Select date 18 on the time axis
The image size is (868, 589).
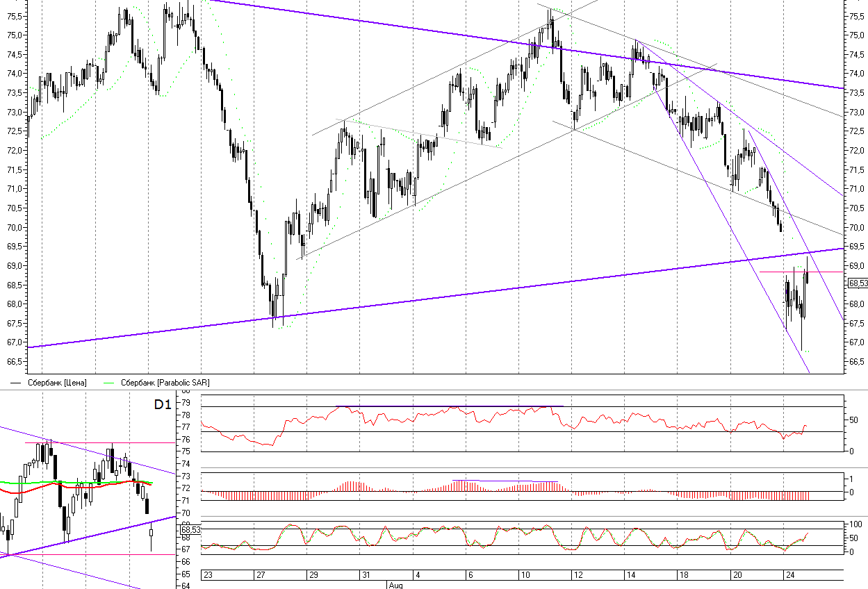(x=683, y=575)
